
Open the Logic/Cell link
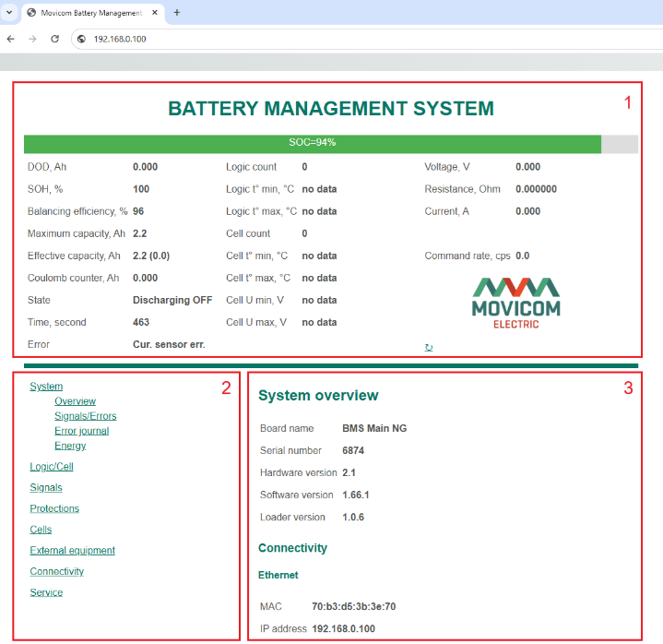52,466
